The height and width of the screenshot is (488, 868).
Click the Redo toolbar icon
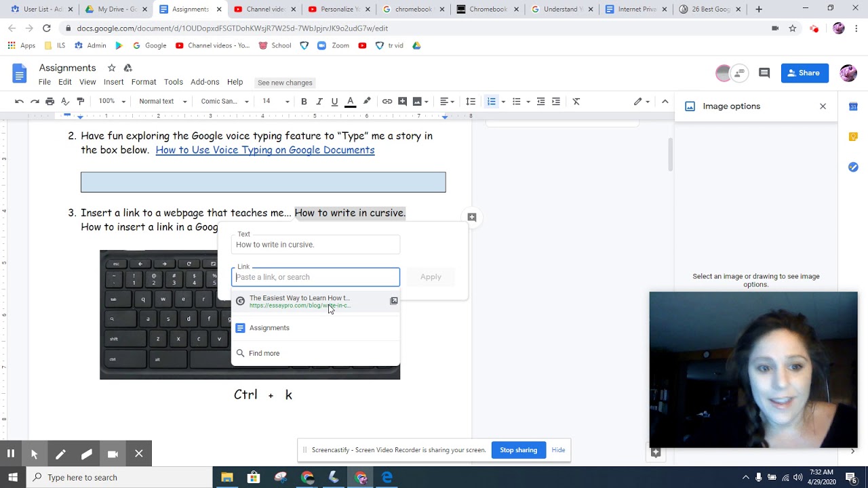[35, 102]
